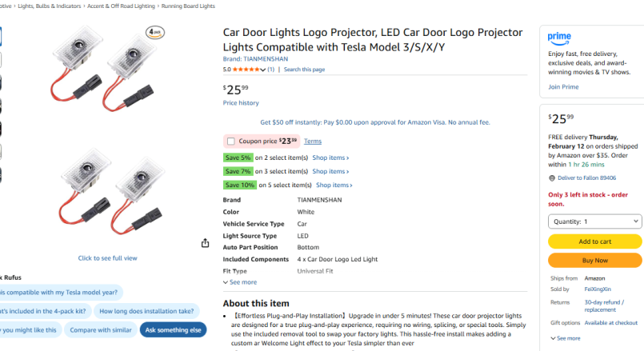Viewport: 644px width, 351px height.
Task: Open the rating breakdown chevron
Action: [x=263, y=70]
